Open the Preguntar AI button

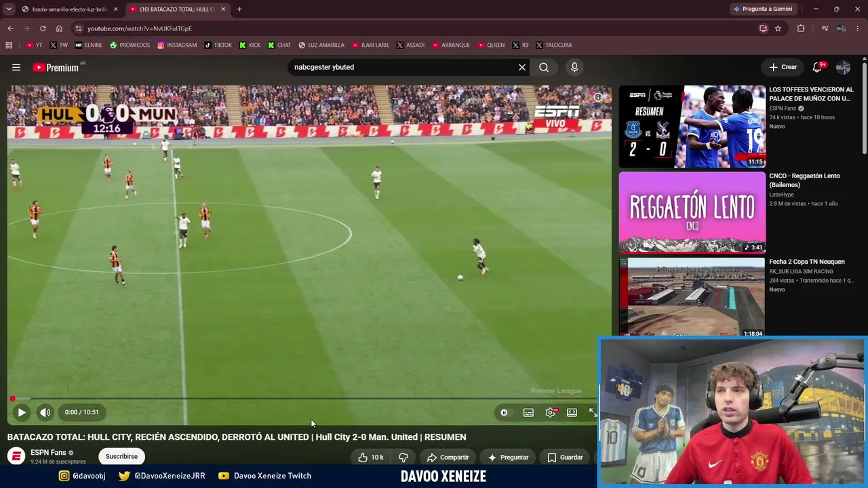508,457
